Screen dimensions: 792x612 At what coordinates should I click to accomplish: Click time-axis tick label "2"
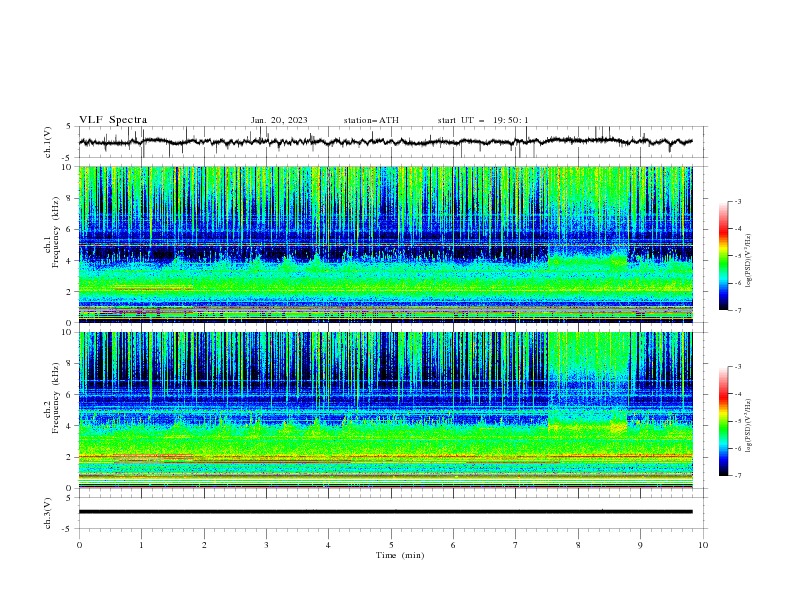click(204, 545)
